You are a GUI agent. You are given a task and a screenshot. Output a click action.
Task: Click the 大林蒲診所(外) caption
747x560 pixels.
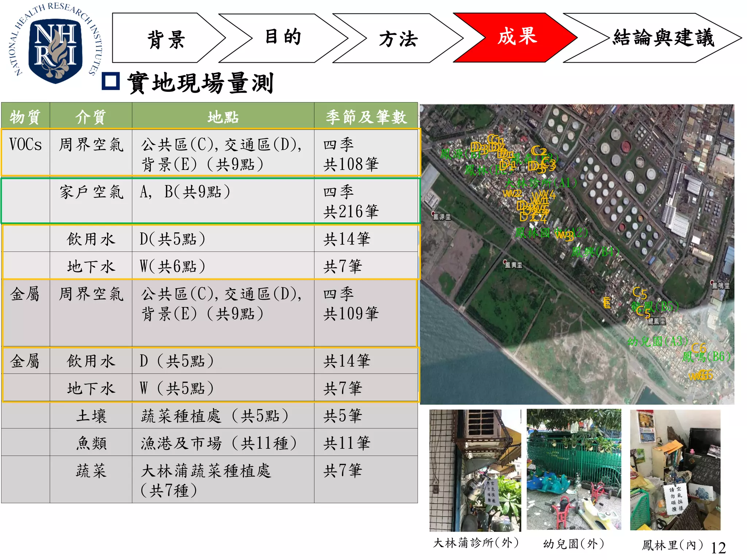coord(476,543)
